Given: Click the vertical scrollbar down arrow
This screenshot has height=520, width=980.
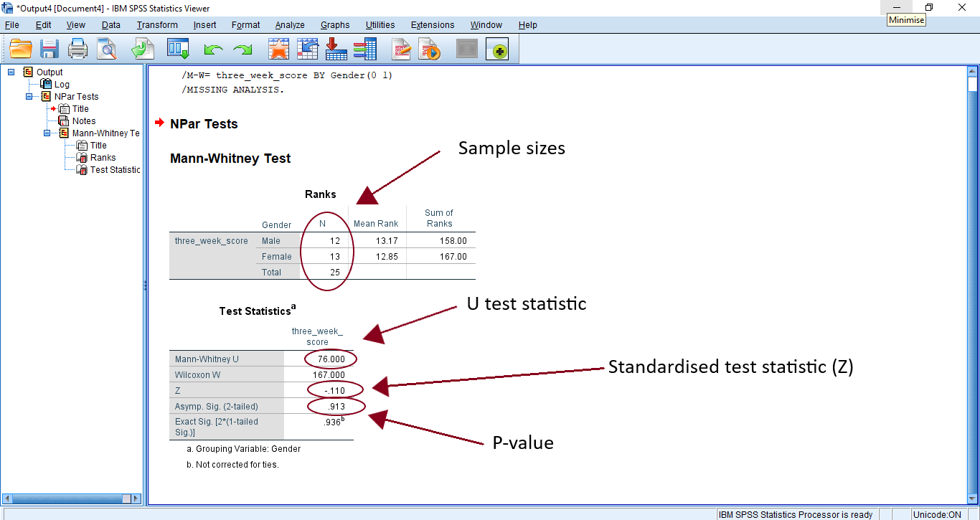Looking at the screenshot, I should click(973, 498).
